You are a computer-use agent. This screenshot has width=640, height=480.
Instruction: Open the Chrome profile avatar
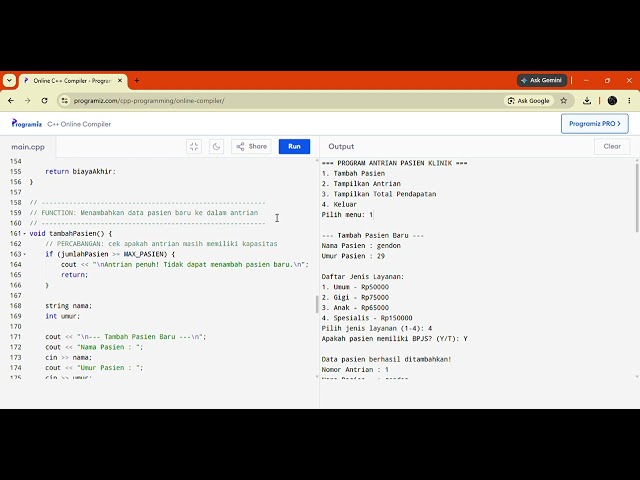point(612,101)
